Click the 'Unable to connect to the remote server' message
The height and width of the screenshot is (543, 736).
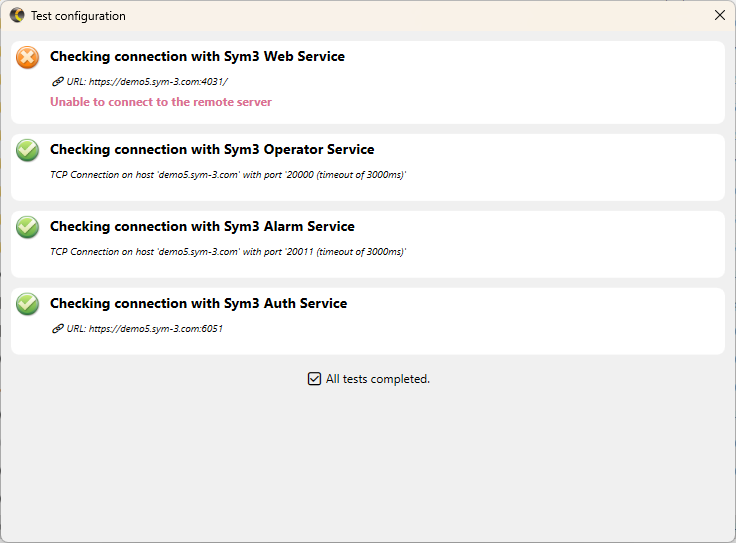tap(161, 102)
